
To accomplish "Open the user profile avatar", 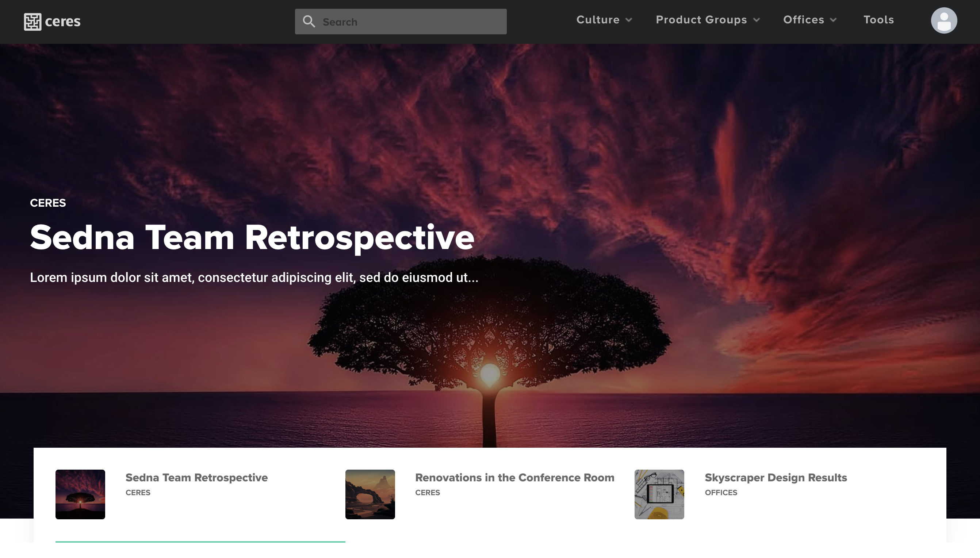I will pyautogui.click(x=944, y=20).
